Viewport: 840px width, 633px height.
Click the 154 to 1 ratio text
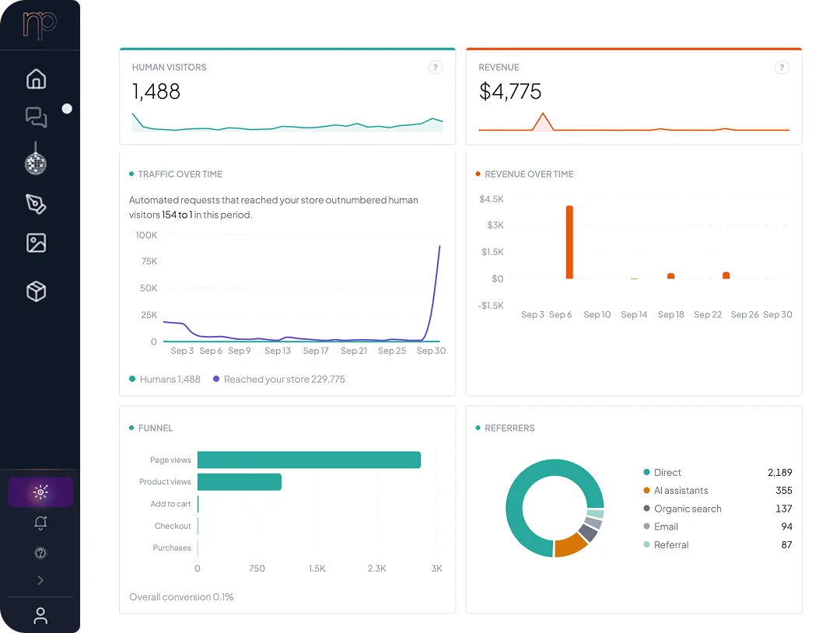pyautogui.click(x=177, y=215)
